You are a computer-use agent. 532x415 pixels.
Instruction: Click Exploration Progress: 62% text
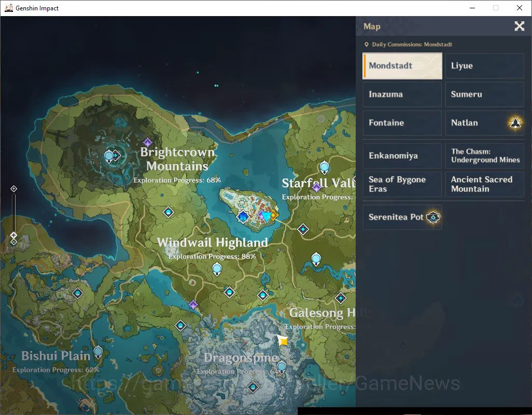coord(56,370)
